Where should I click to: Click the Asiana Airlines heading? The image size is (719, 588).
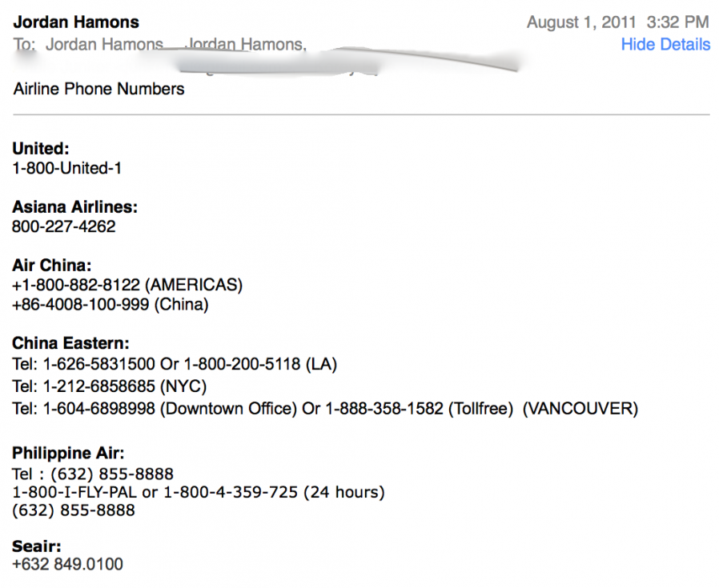pyautogui.click(x=75, y=207)
